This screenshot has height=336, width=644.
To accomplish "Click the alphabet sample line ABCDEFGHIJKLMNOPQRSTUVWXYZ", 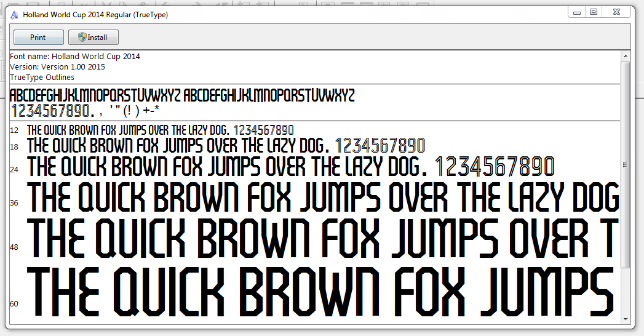I will (182, 95).
